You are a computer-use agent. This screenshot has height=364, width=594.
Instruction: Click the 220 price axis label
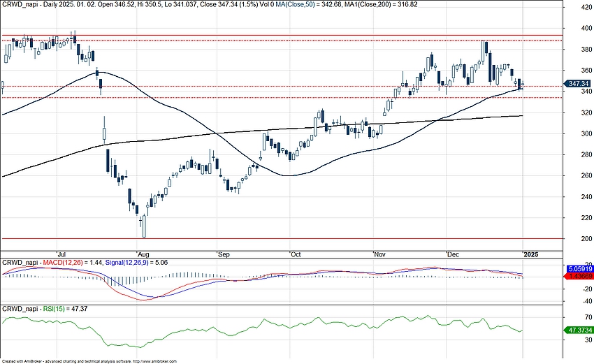click(x=586, y=218)
